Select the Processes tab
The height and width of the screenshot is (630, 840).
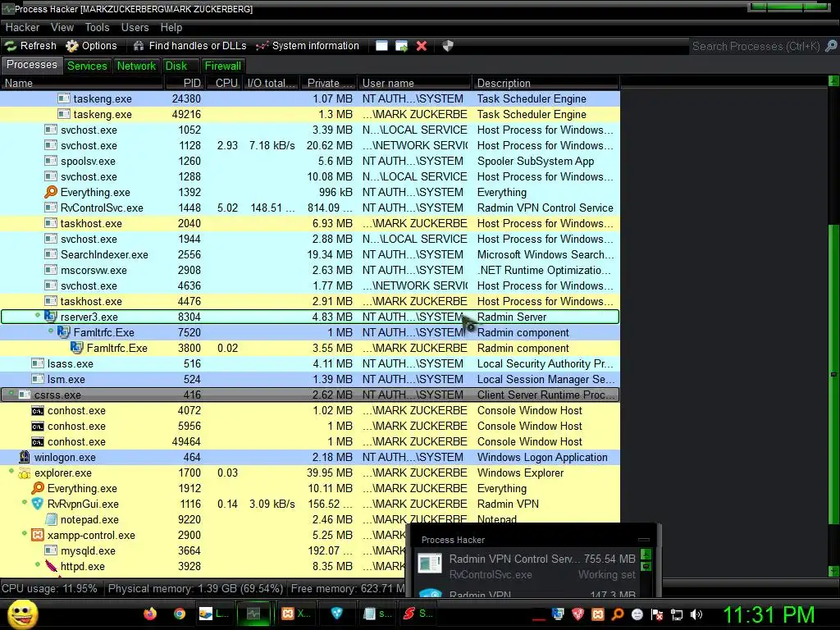click(32, 65)
